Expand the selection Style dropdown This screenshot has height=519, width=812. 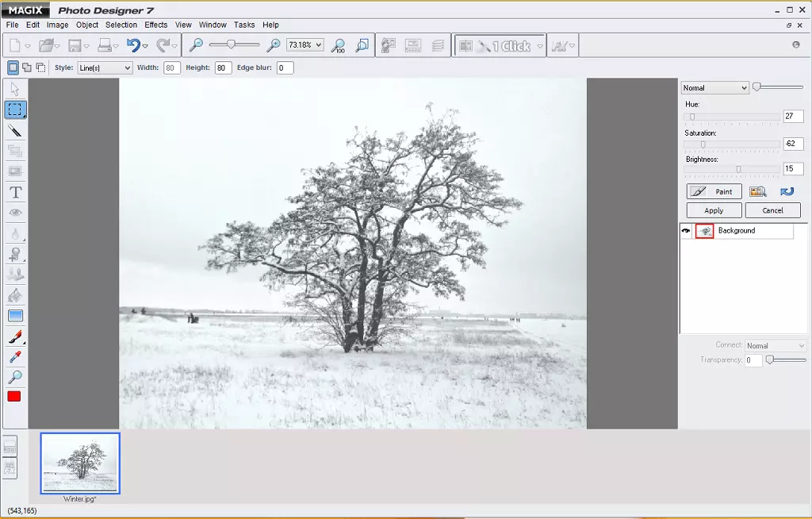105,68
